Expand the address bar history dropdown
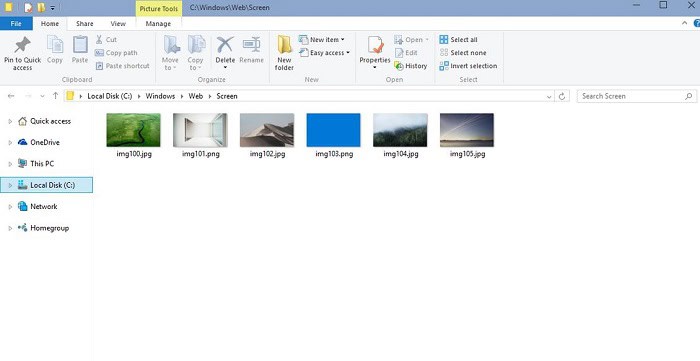 tap(549, 96)
